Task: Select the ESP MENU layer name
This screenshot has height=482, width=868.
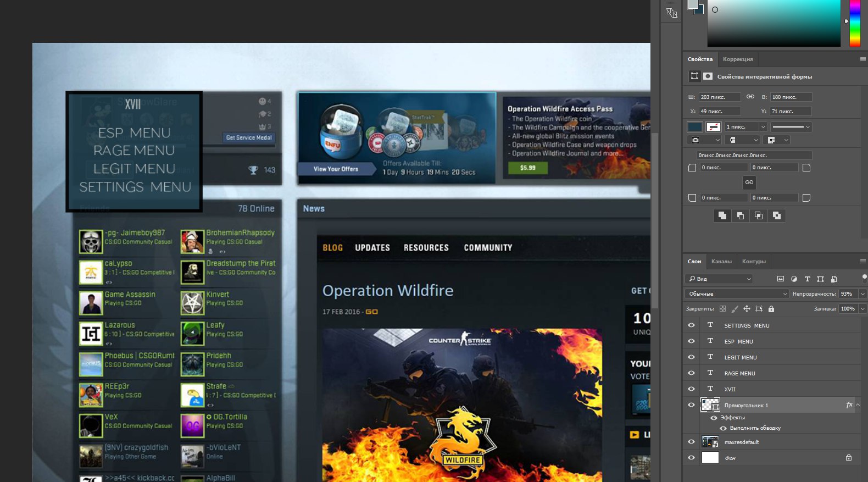Action: point(738,341)
